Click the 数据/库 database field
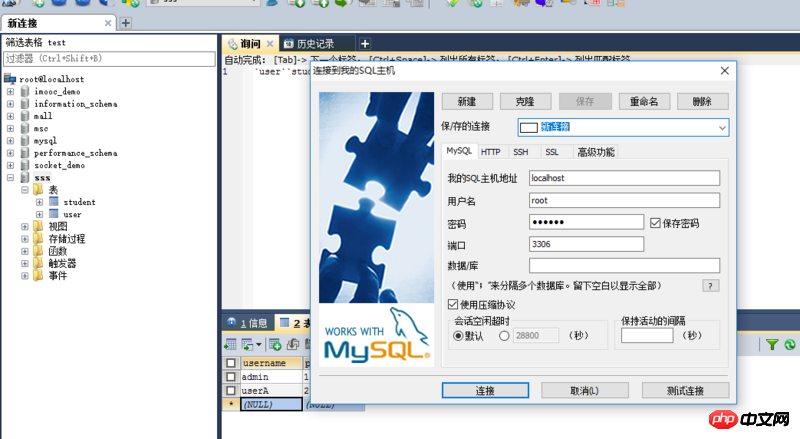The height and width of the screenshot is (439, 800). [x=624, y=265]
